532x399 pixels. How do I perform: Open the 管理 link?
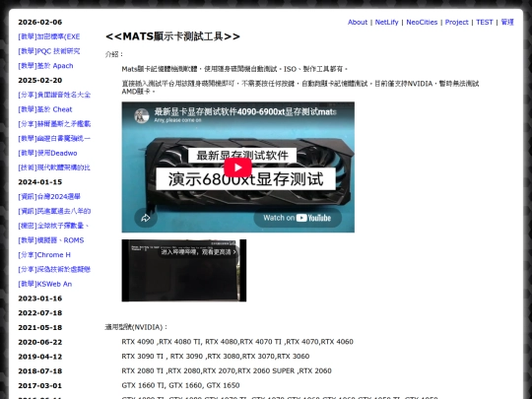(x=507, y=22)
